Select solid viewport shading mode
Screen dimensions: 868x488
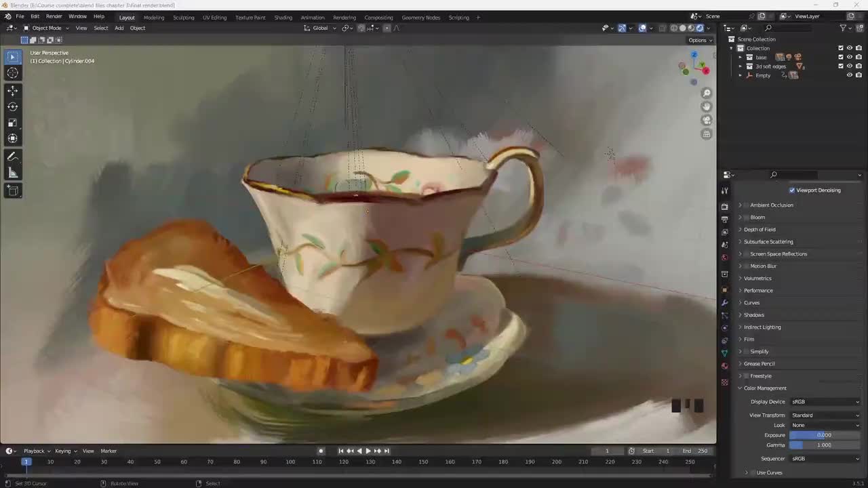pos(682,28)
